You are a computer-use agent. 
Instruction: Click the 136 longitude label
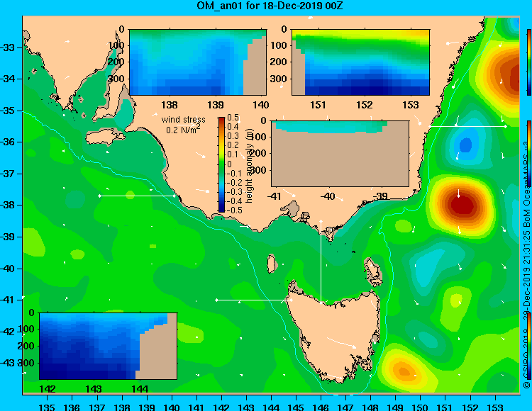(x=72, y=407)
